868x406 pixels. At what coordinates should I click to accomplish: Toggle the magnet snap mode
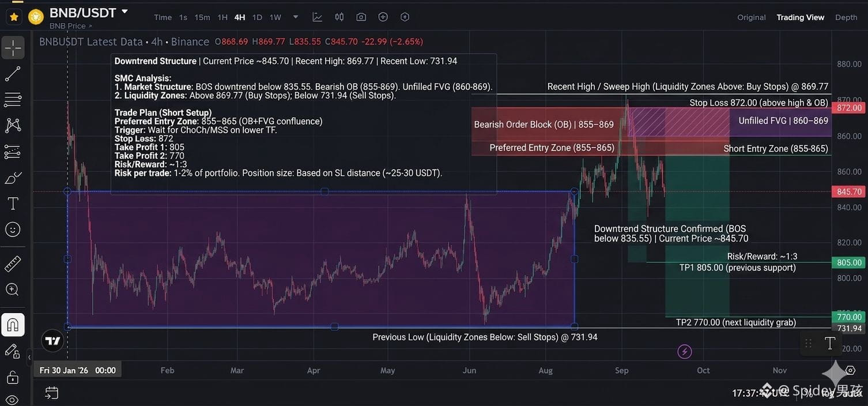(x=13, y=325)
